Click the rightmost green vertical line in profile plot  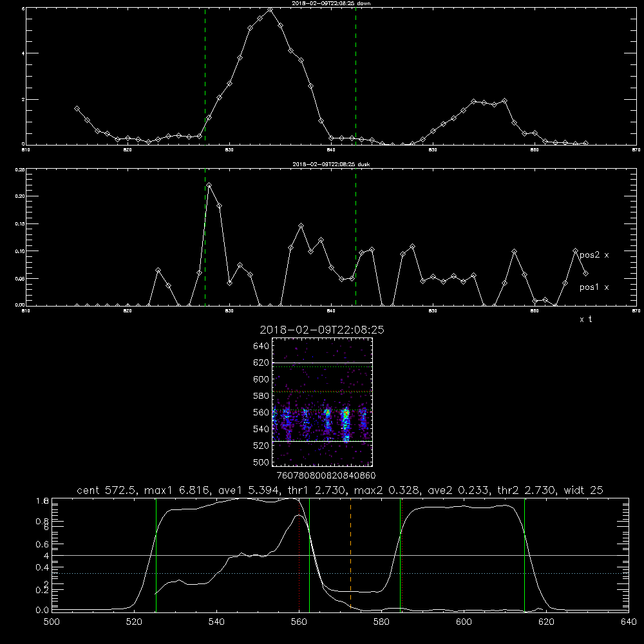point(524,554)
